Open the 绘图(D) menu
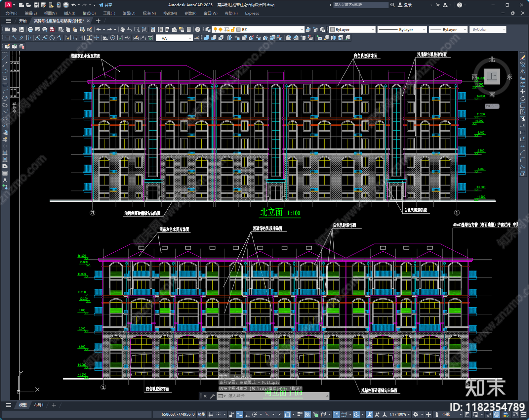 (x=129, y=13)
